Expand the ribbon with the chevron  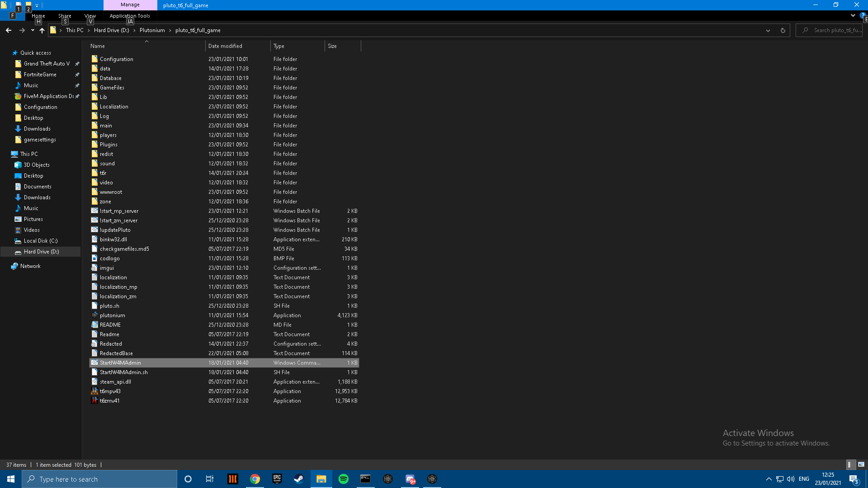[853, 15]
